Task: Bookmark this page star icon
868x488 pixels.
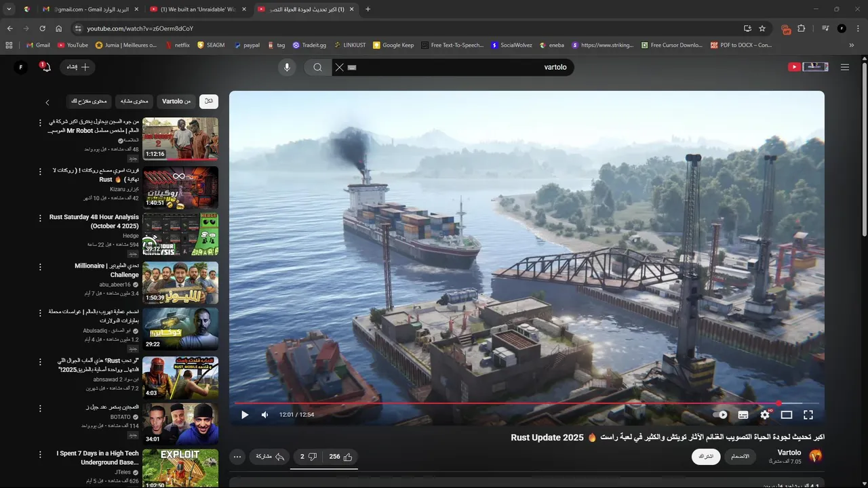Action: (x=762, y=28)
